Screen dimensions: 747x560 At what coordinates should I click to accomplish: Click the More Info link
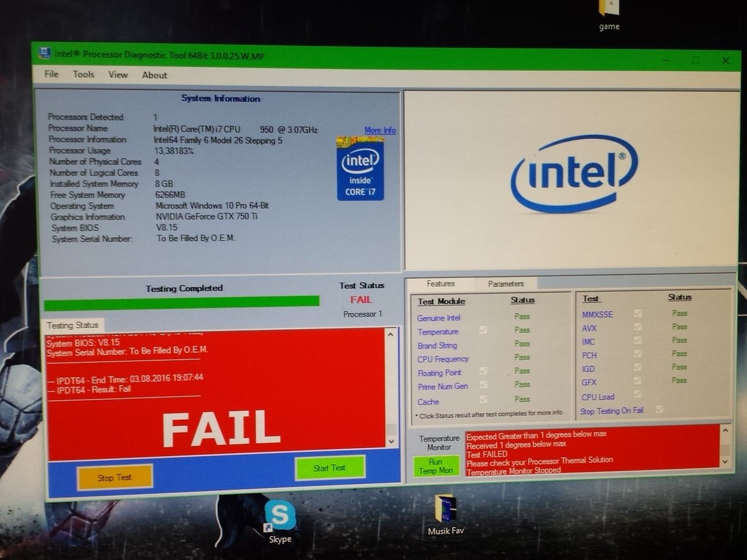click(380, 130)
